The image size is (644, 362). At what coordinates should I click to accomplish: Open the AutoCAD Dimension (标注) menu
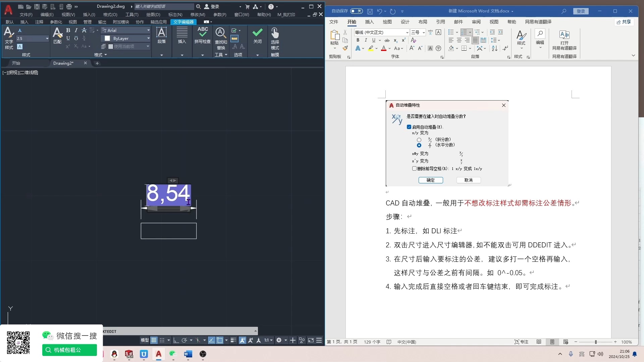pyautogui.click(x=175, y=14)
